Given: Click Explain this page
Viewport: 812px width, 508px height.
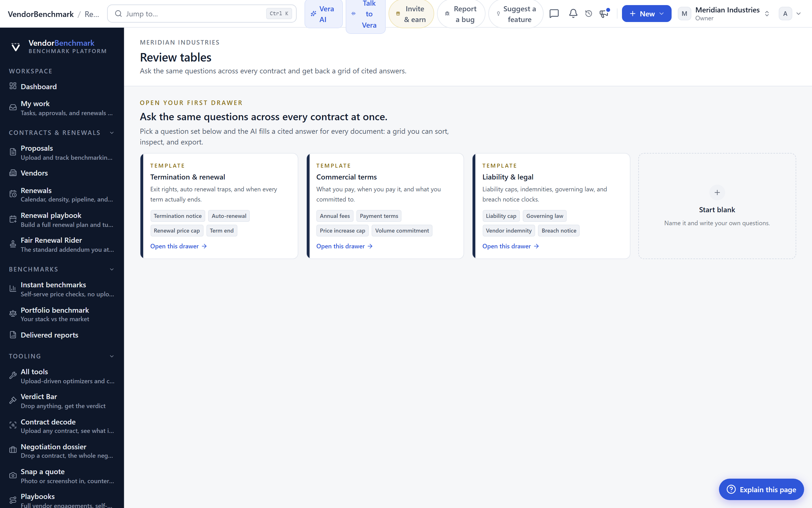Looking at the screenshot, I should [x=761, y=489].
